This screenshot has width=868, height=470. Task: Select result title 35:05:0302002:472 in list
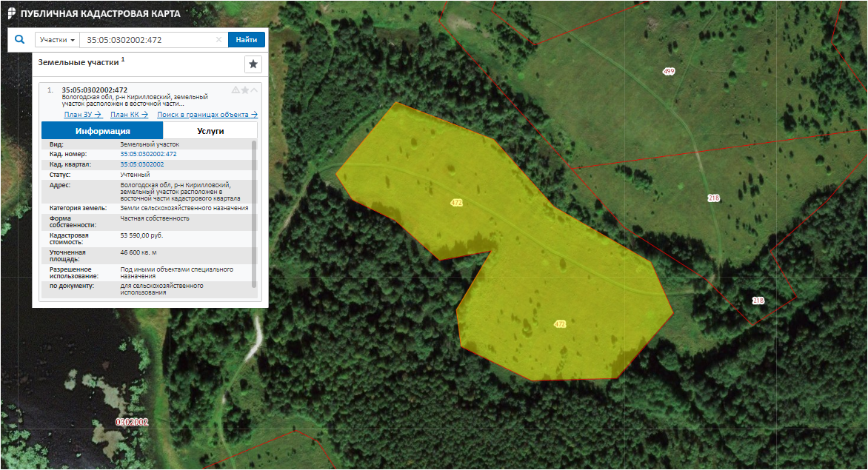(95, 90)
